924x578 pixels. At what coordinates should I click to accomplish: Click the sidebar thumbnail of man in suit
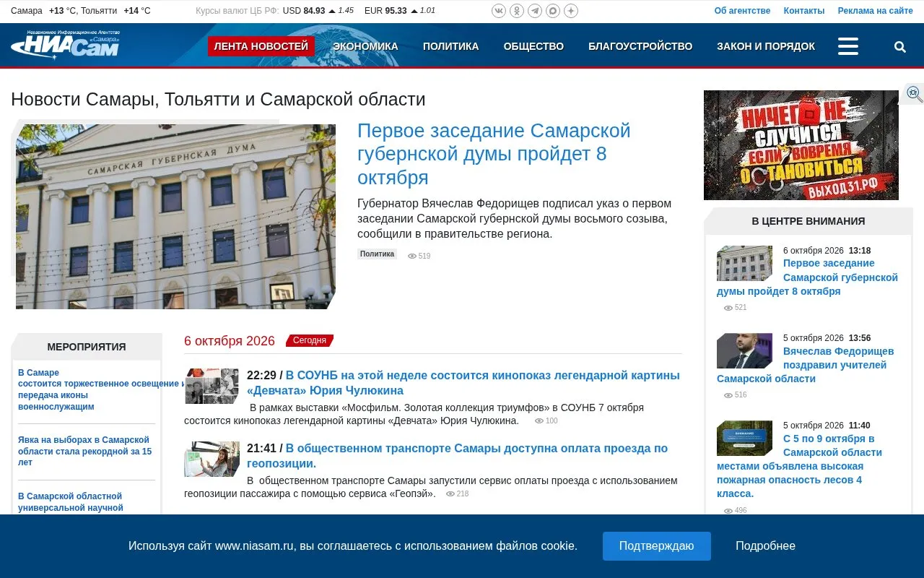(744, 351)
